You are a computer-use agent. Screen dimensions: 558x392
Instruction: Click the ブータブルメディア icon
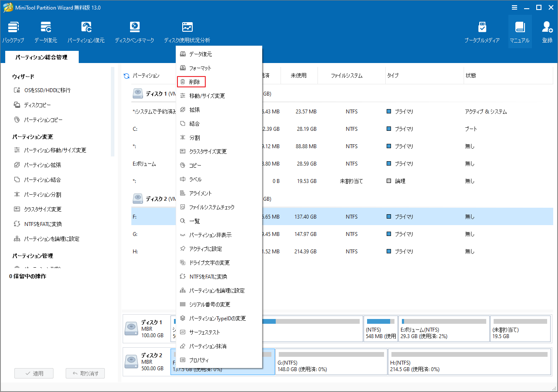click(x=482, y=27)
